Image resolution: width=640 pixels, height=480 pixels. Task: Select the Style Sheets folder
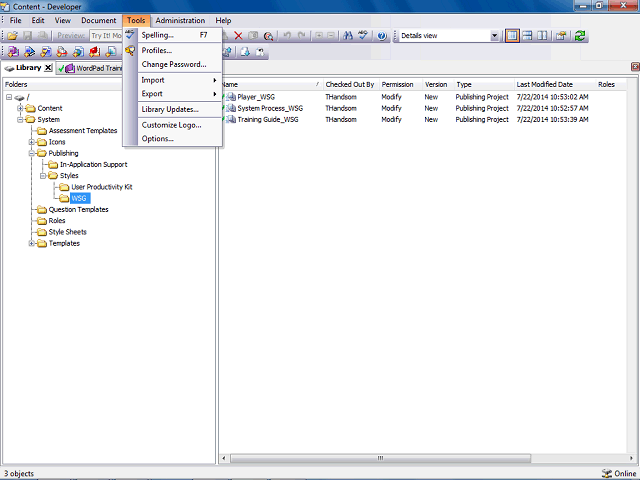click(67, 232)
